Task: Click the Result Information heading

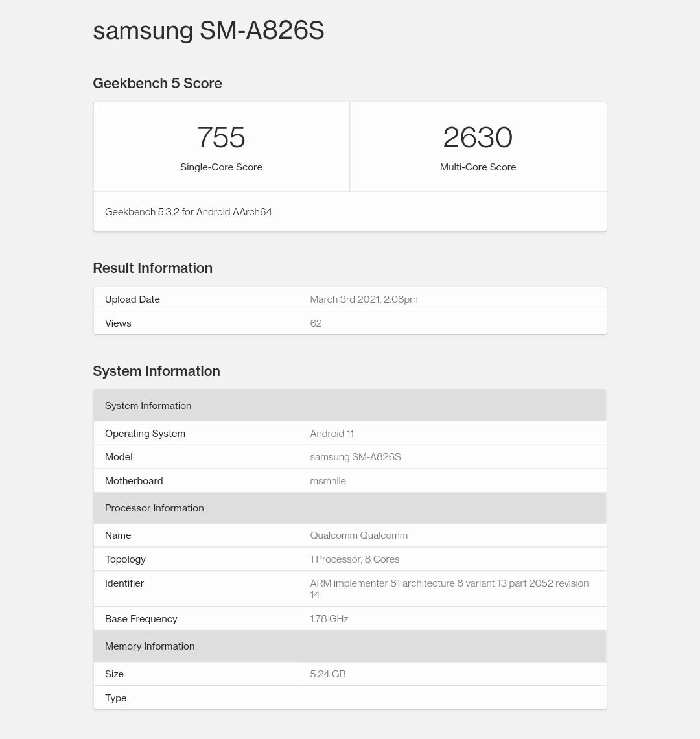Action: [x=153, y=268]
